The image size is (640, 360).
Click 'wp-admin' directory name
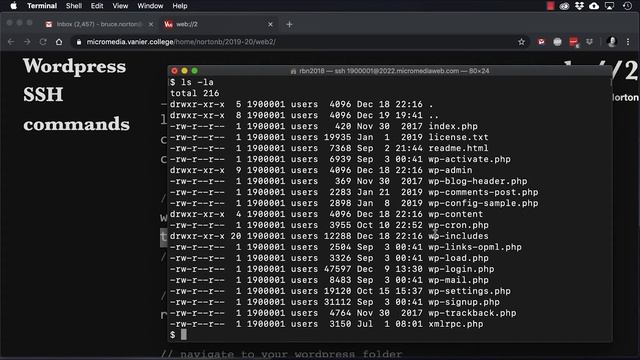click(450, 171)
